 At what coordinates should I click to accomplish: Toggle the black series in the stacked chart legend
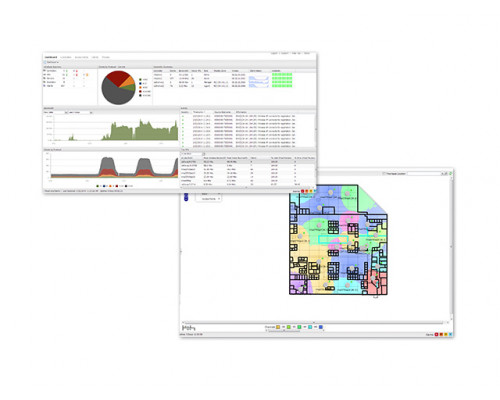point(126,186)
